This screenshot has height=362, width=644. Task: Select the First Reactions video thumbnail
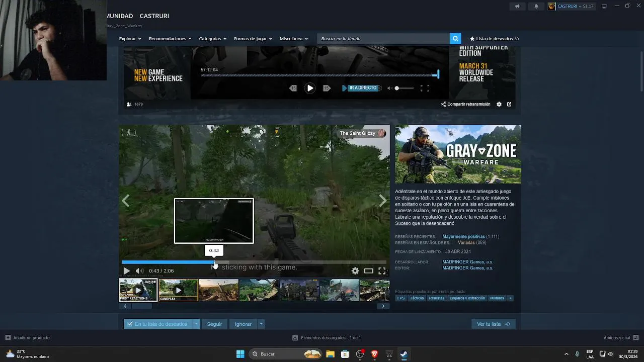pos(138,290)
